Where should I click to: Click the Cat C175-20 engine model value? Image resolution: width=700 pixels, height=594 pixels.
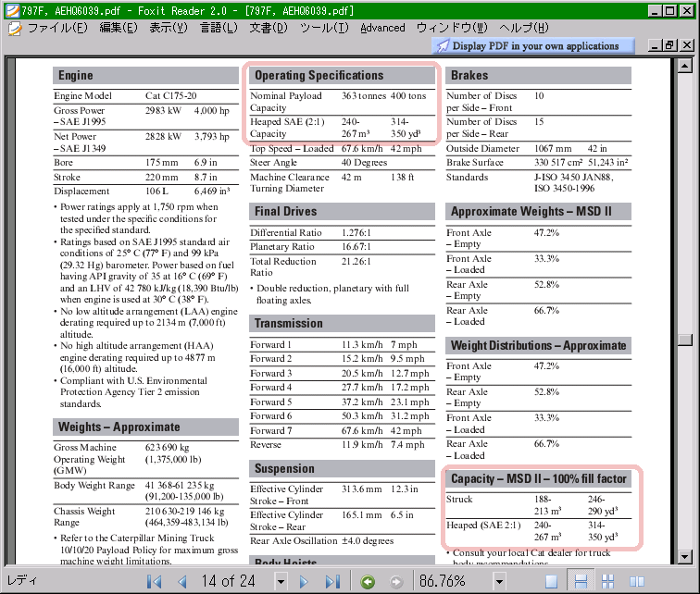[171, 96]
